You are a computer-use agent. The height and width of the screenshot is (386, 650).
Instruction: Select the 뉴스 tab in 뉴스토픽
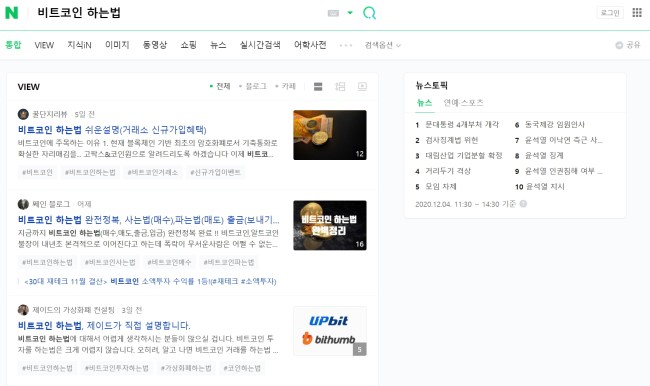point(424,103)
